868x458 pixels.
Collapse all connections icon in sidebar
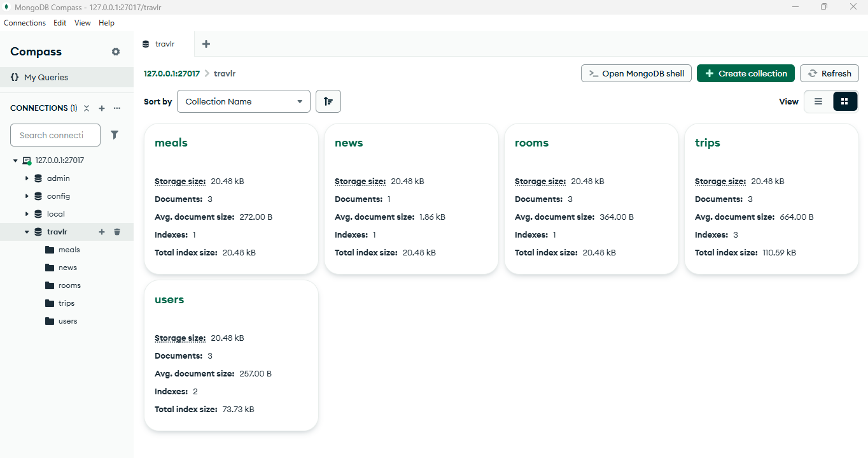pyautogui.click(x=87, y=108)
